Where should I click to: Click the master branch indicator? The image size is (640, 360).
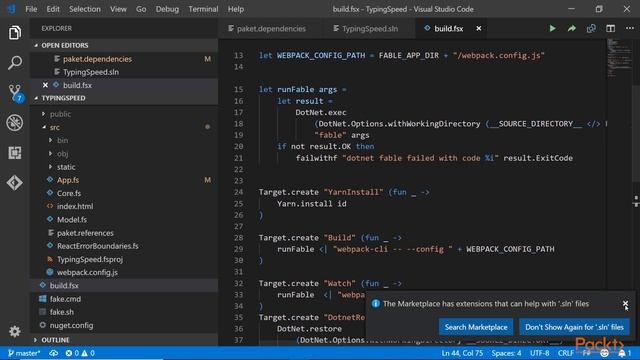[x=24, y=353]
